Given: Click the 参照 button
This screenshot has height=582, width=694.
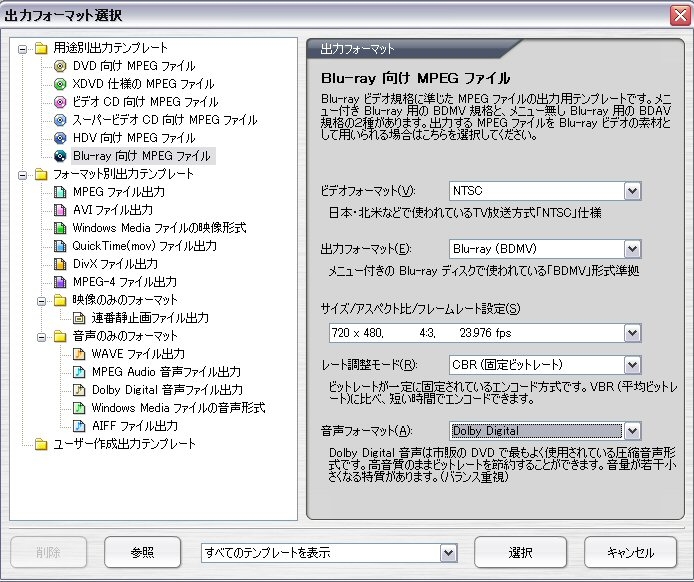Looking at the screenshot, I should point(143,552).
